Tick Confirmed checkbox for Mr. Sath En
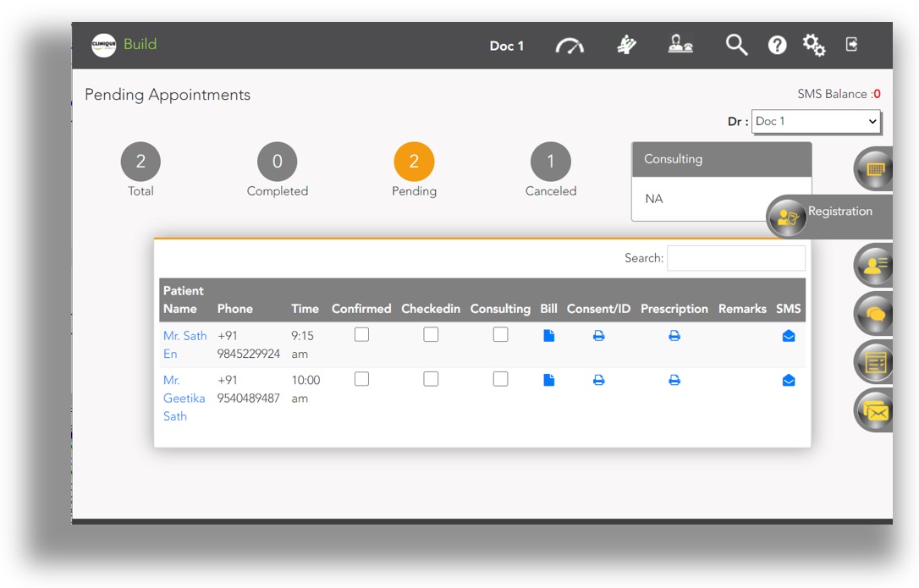919x588 pixels. (x=361, y=335)
